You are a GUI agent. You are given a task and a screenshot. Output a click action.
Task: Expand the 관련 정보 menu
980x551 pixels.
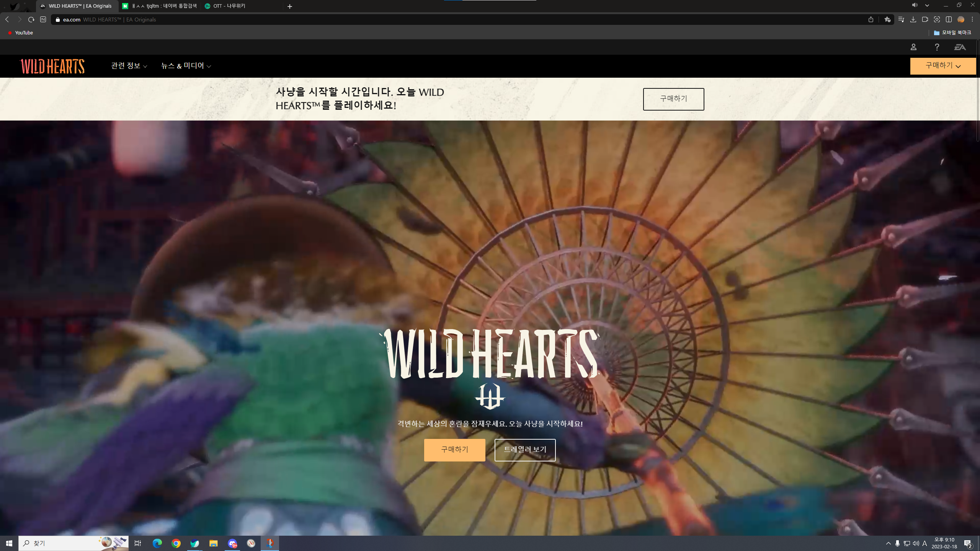tap(129, 66)
